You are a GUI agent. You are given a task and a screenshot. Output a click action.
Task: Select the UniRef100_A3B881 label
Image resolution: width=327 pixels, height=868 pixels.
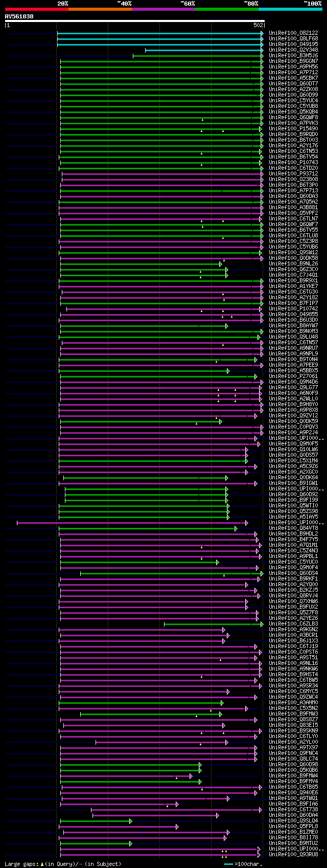tap(293, 208)
